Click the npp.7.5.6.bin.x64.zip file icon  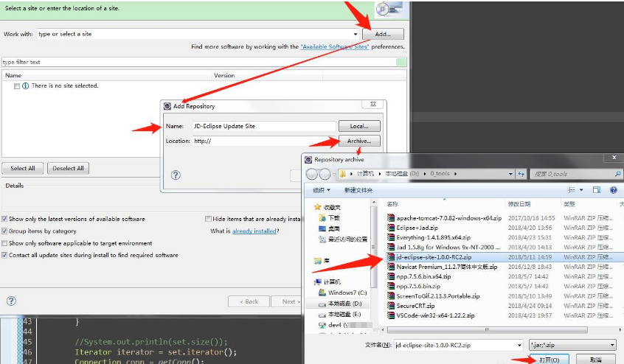click(391, 276)
